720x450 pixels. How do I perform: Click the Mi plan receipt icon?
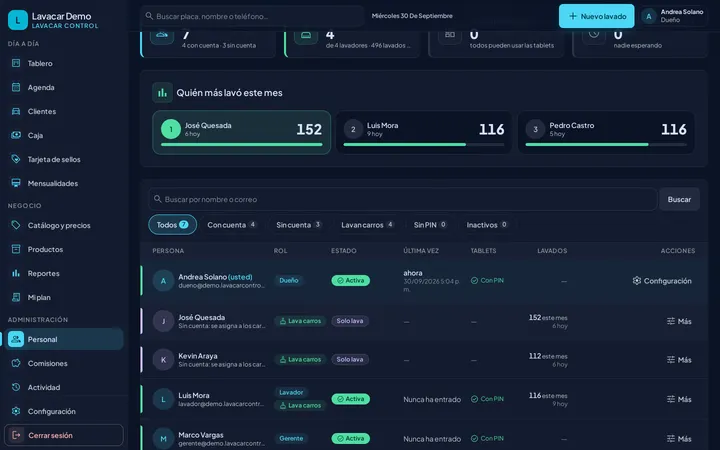click(16, 297)
